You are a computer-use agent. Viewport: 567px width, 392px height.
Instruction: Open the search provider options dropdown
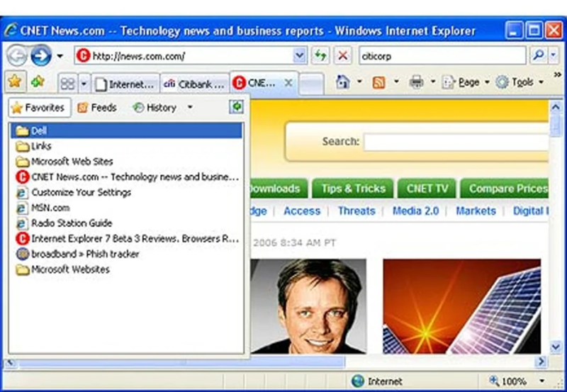coord(554,55)
